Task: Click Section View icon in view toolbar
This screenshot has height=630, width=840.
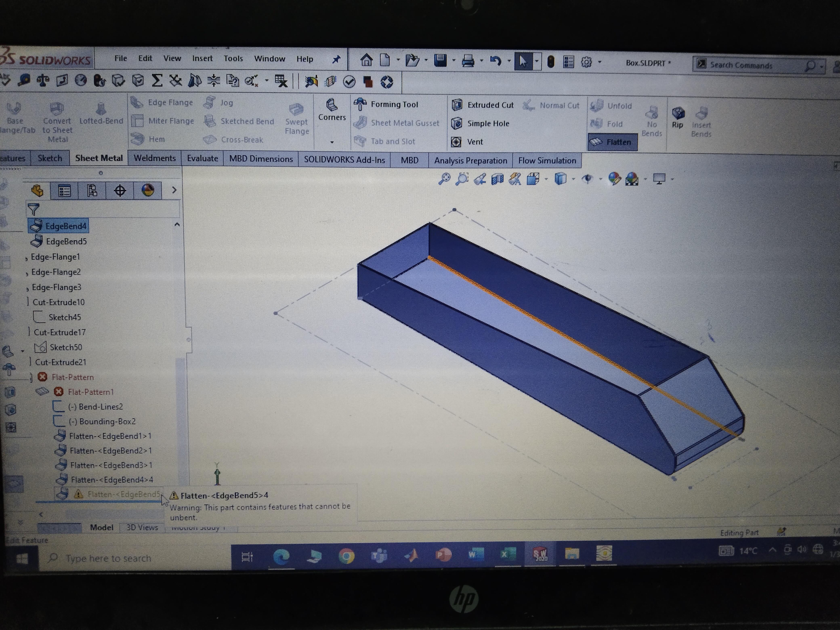Action: [497, 179]
